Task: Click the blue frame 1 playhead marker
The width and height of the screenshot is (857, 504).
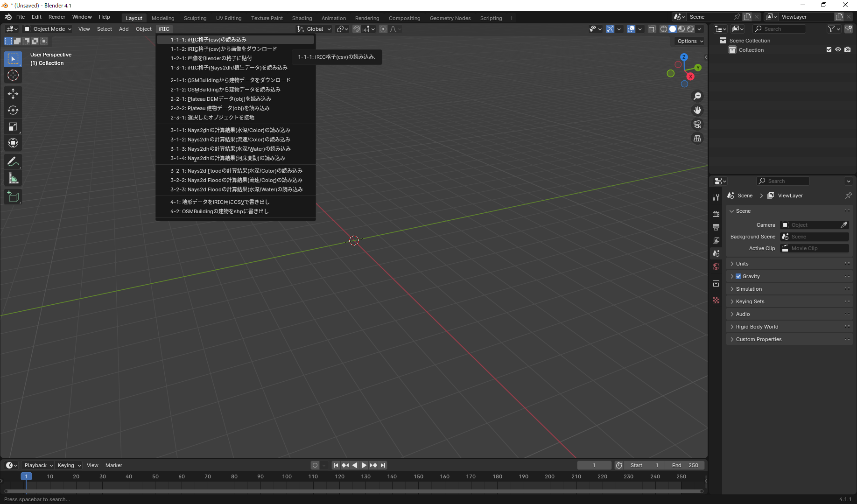Action: [x=26, y=476]
